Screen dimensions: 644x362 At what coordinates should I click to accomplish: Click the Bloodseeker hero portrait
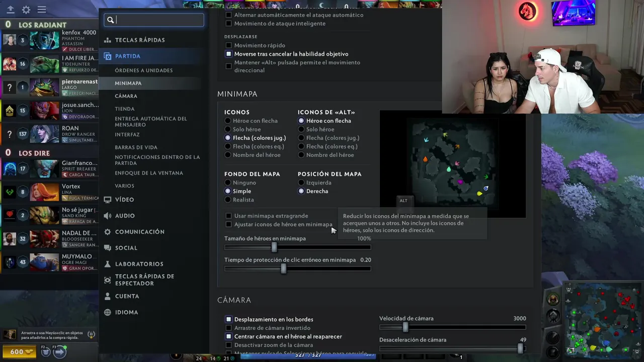(44, 239)
